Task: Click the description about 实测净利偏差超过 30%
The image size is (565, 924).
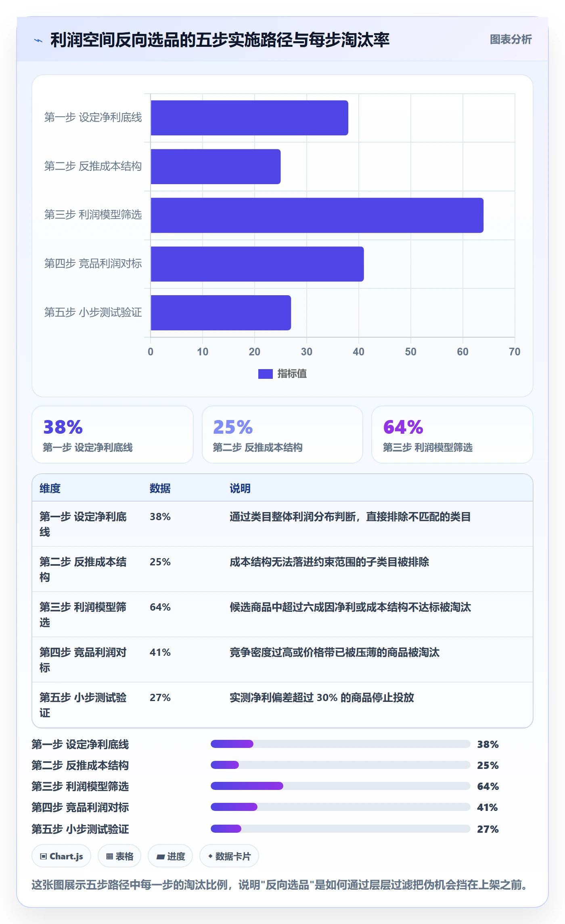Action: pyautogui.click(x=322, y=697)
